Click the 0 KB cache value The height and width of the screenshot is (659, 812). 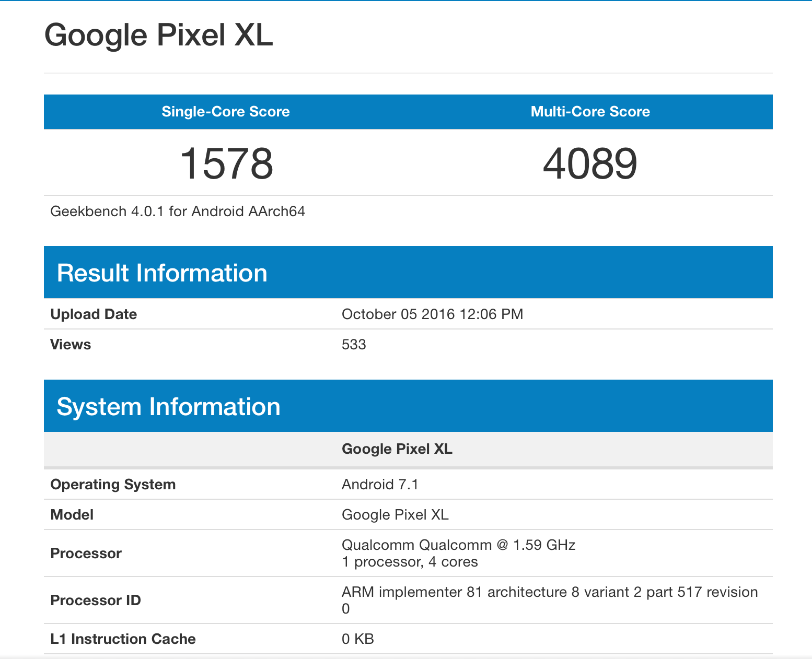pyautogui.click(x=358, y=639)
